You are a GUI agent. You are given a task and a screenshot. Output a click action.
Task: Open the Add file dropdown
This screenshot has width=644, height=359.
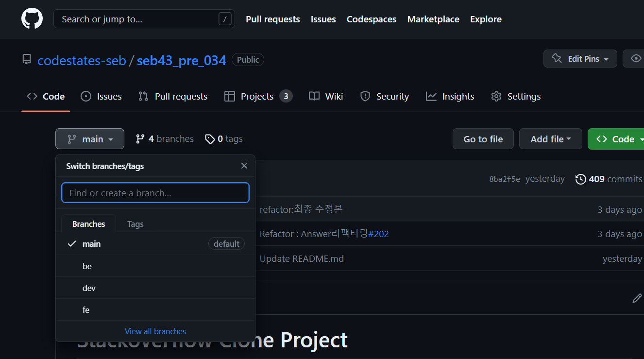pyautogui.click(x=551, y=139)
